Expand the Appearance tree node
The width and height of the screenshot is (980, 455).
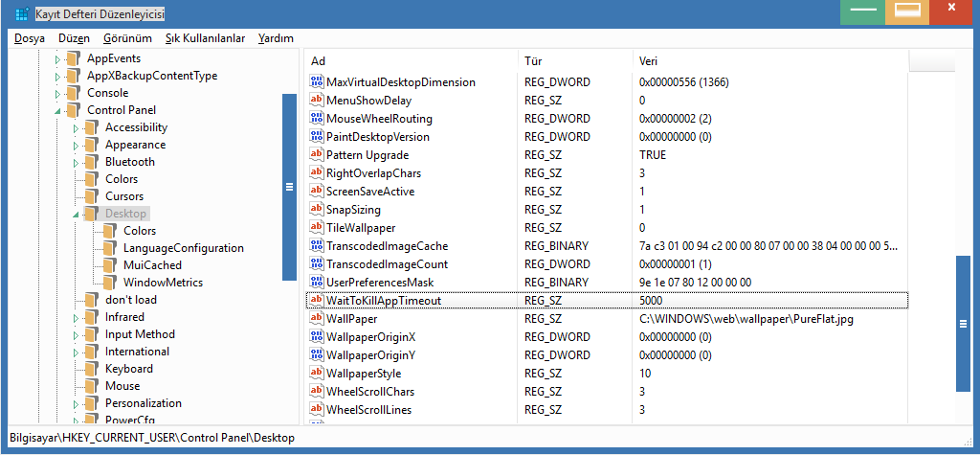77,146
